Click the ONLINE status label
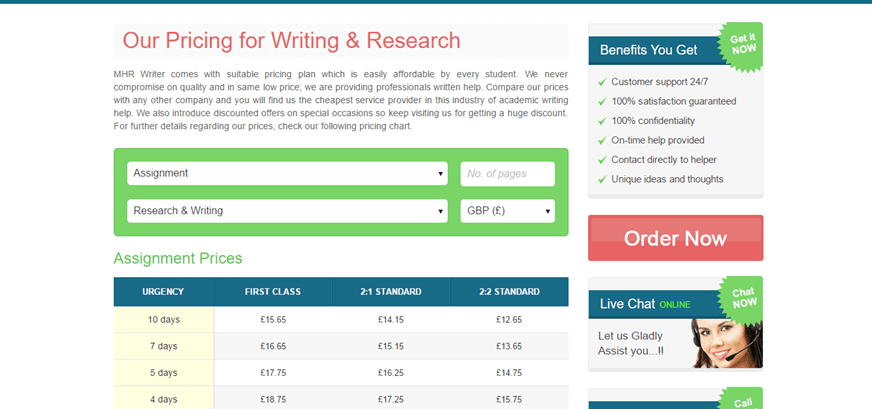 [675, 305]
